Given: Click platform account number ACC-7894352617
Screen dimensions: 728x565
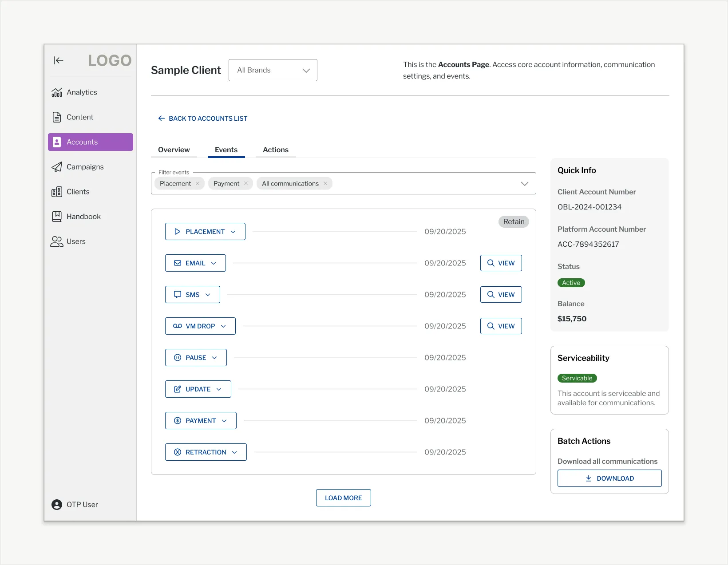Looking at the screenshot, I should coord(588,244).
